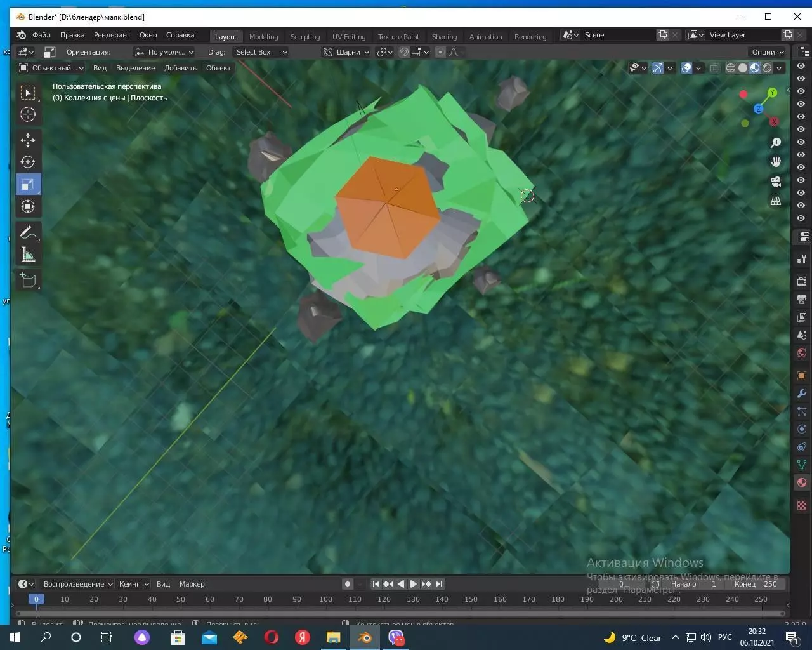Switch to solid viewport shading

(x=743, y=68)
